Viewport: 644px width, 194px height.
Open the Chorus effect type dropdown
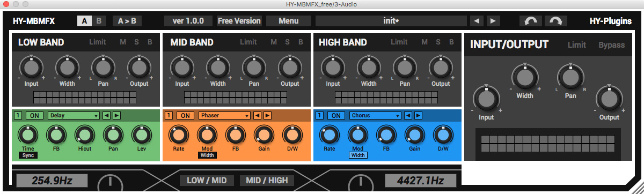[x=375, y=115]
